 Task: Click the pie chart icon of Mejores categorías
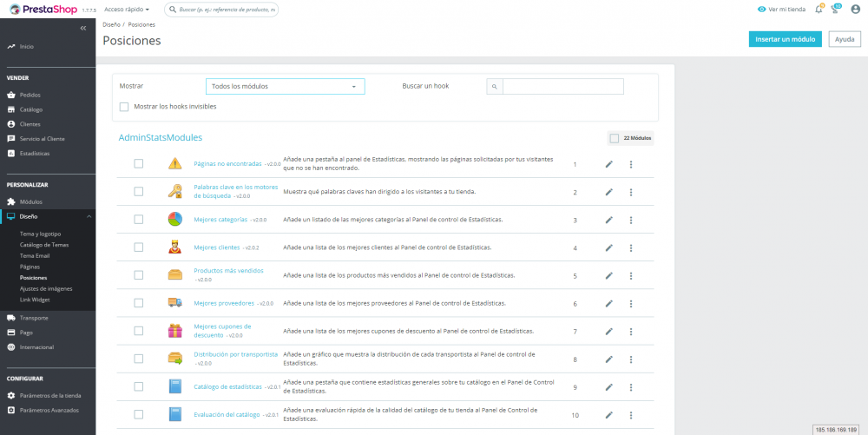[175, 219]
